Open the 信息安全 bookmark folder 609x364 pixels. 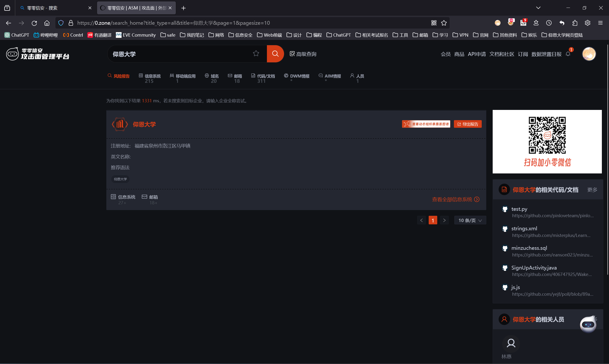240,35
